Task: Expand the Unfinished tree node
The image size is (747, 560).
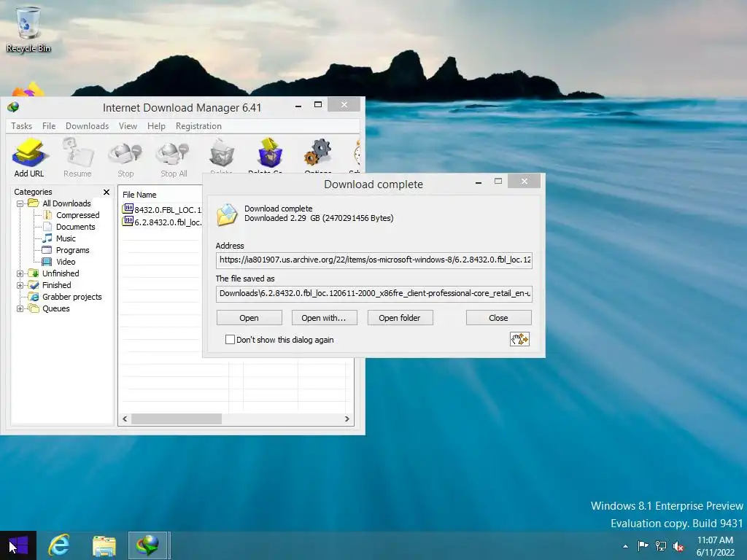Action: point(20,274)
